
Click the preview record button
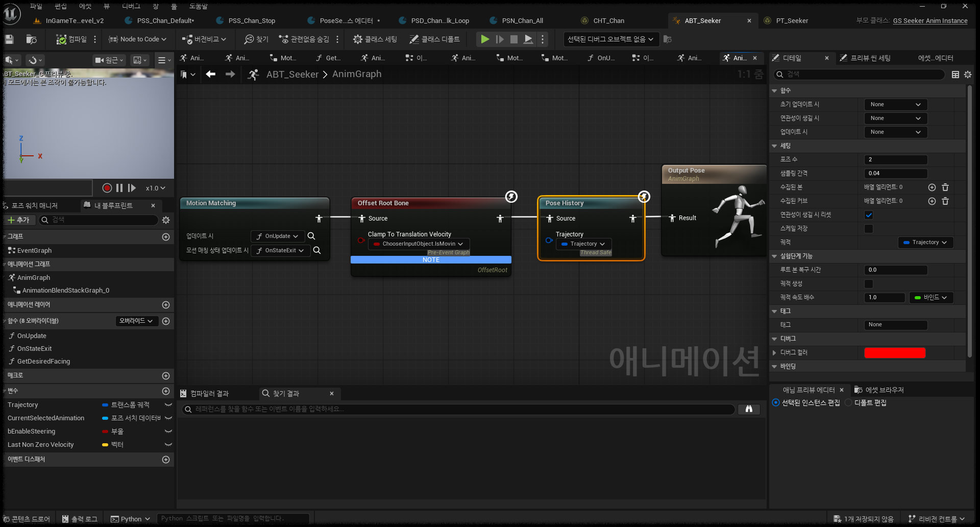107,188
